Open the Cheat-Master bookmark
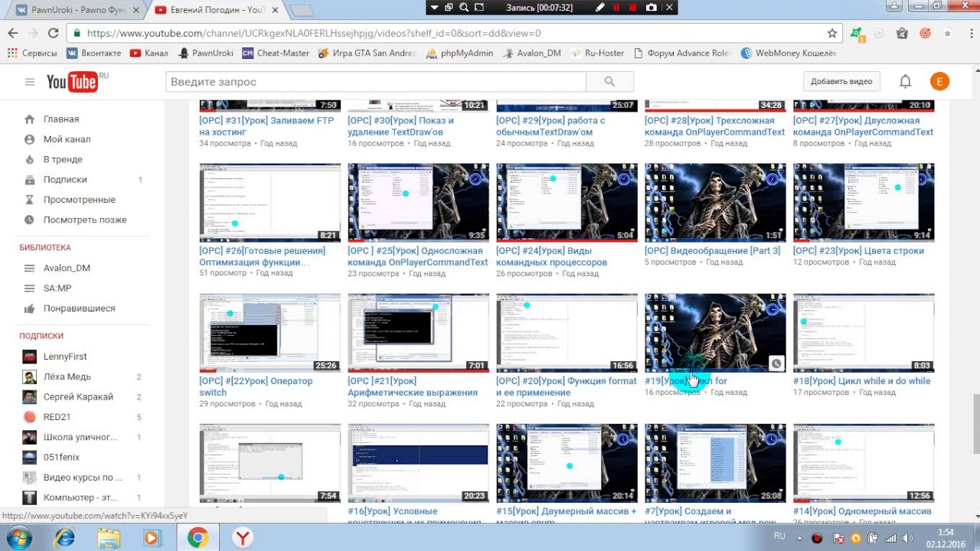The image size is (980, 551). click(276, 54)
